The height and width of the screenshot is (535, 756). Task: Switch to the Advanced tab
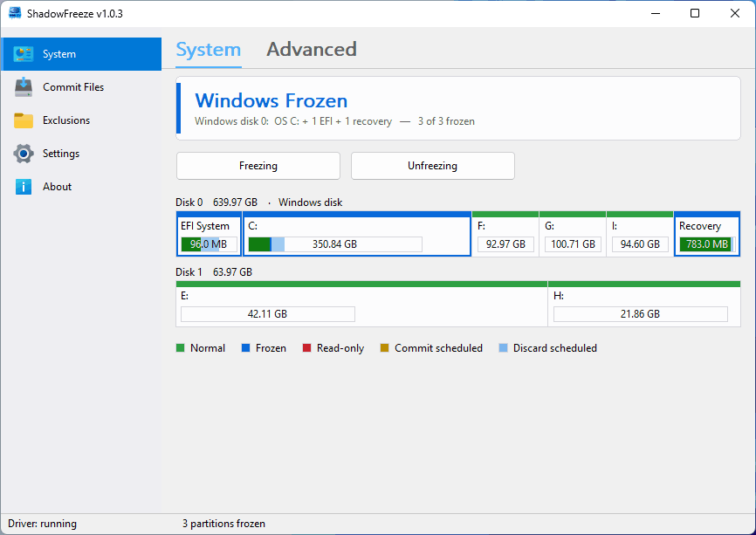click(x=312, y=50)
